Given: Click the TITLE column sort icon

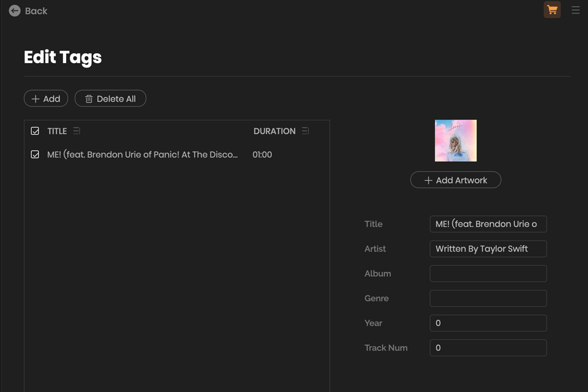Looking at the screenshot, I should [x=77, y=130].
